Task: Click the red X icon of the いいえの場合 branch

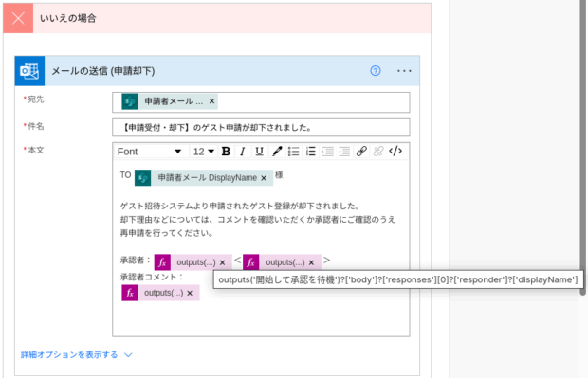Action: point(18,18)
